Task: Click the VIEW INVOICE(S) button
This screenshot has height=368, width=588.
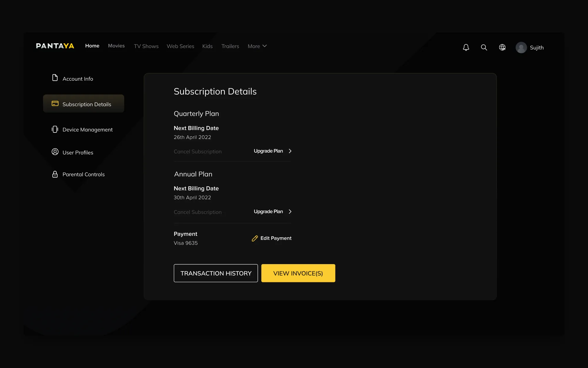Action: (298, 273)
